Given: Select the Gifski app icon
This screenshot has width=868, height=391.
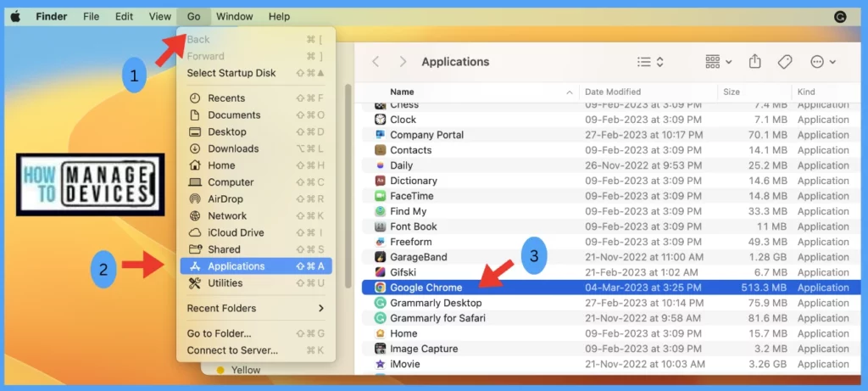Looking at the screenshot, I should 380,272.
